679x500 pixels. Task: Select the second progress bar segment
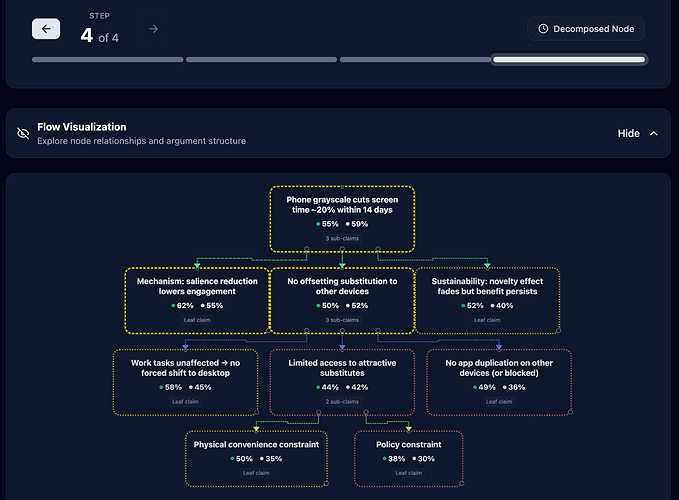pyautogui.click(x=261, y=60)
